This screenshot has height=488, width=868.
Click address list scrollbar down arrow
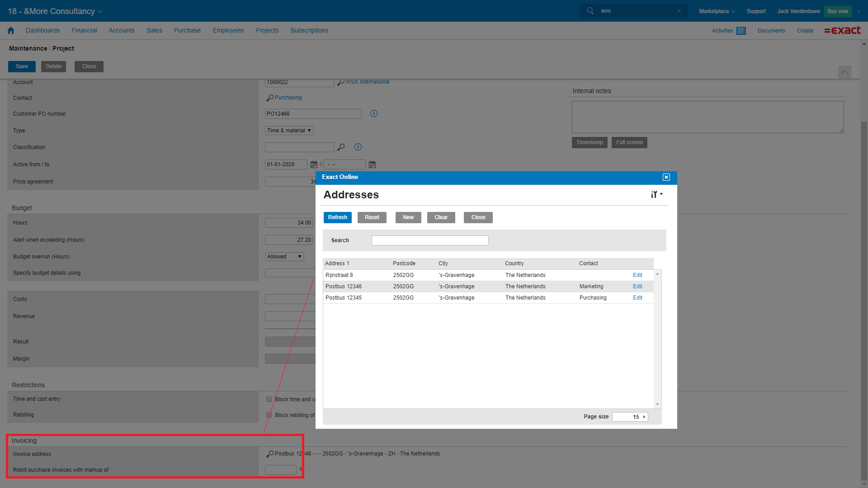point(658,405)
